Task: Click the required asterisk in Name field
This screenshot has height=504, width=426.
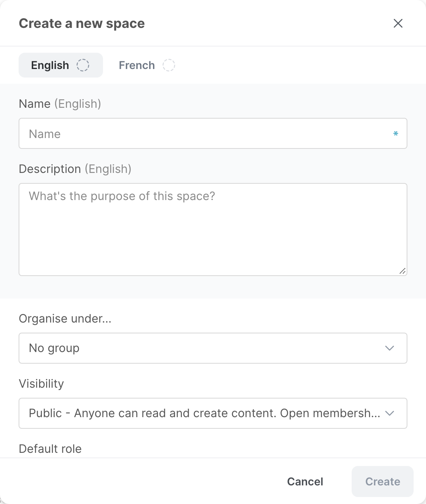Action: click(x=396, y=134)
